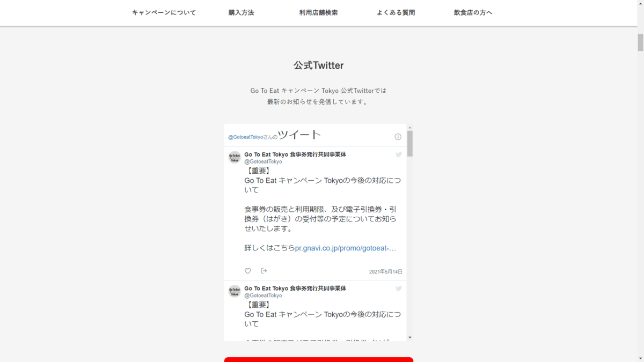Like the first tweet with heart icon
Viewport: 644px width, 362px height.
tap(248, 271)
